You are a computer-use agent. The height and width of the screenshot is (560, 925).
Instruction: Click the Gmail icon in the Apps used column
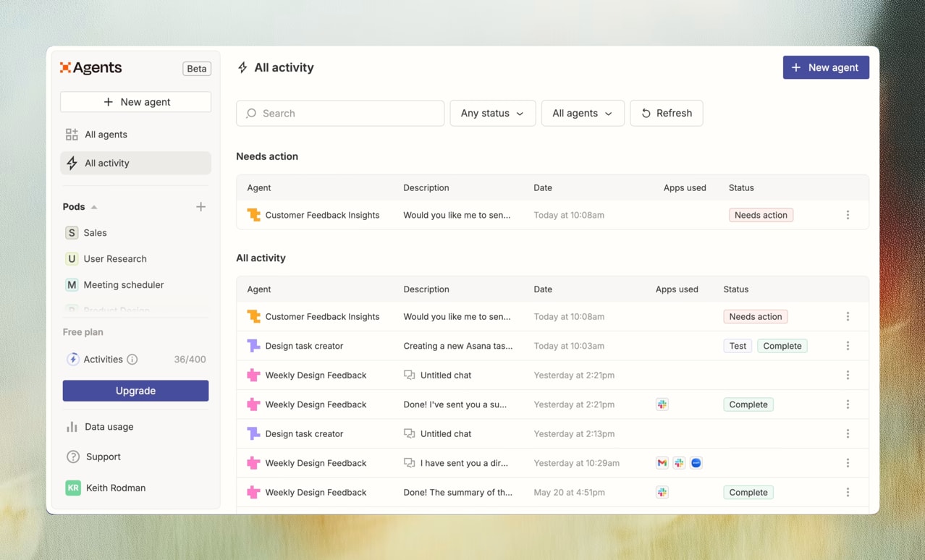[x=662, y=462]
